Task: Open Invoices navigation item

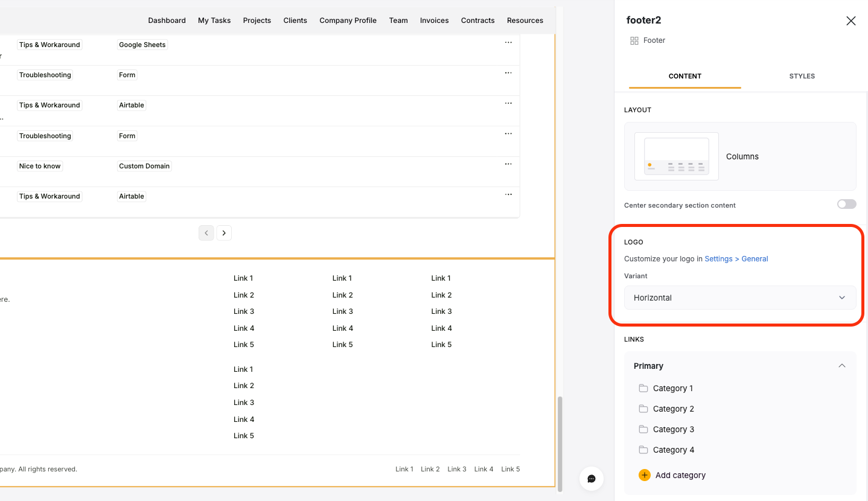Action: (435, 21)
